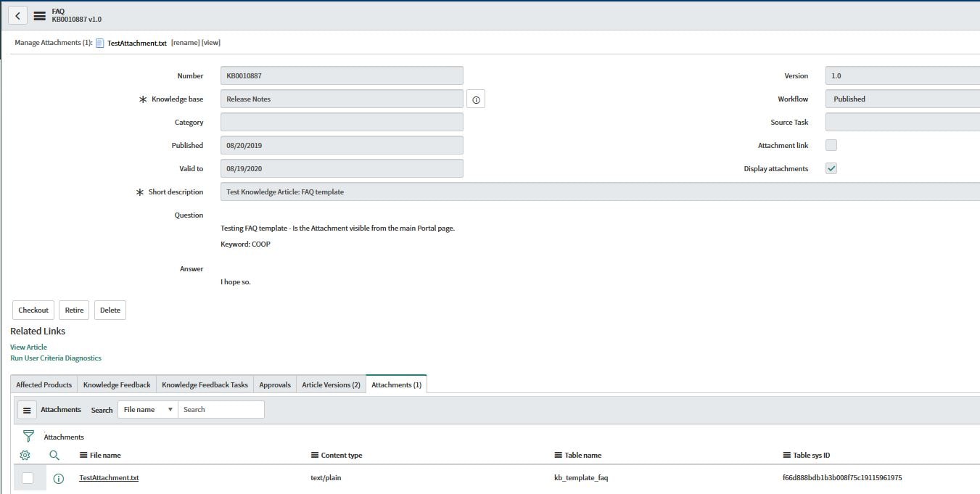The image size is (980, 494).
Task: Toggle column search magnifier icon
Action: 54,455
